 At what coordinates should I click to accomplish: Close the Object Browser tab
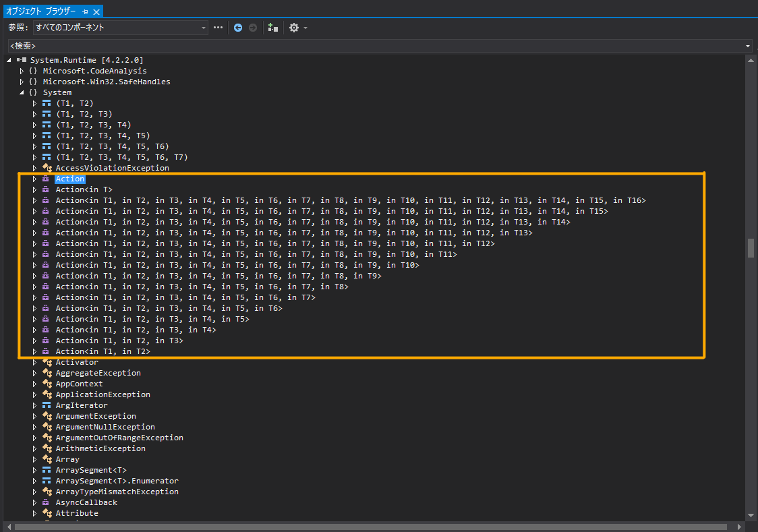click(x=96, y=11)
